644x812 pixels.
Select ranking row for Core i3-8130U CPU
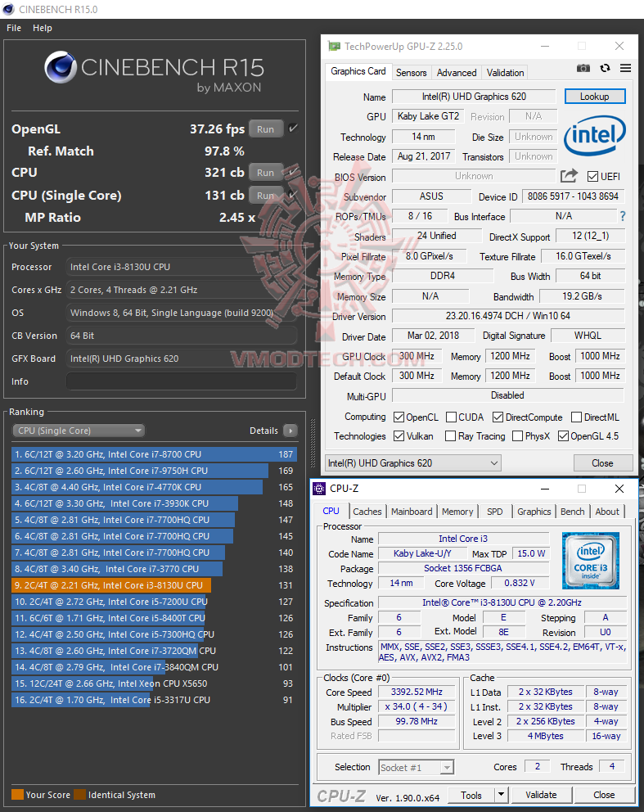point(155,585)
